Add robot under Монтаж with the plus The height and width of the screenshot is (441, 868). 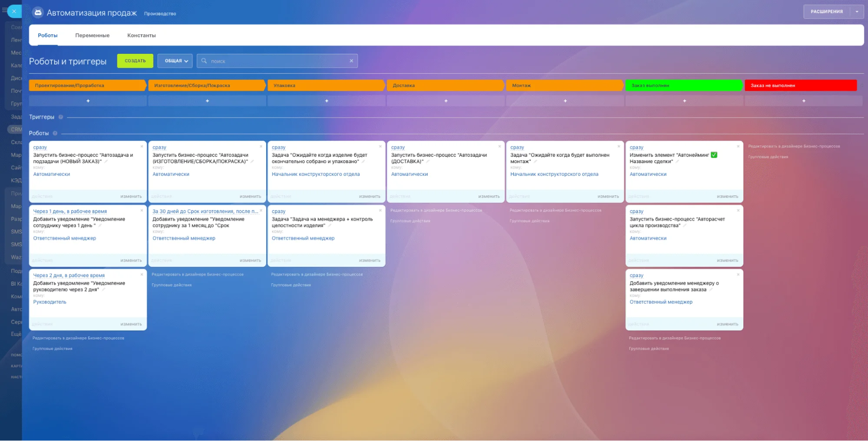565,101
